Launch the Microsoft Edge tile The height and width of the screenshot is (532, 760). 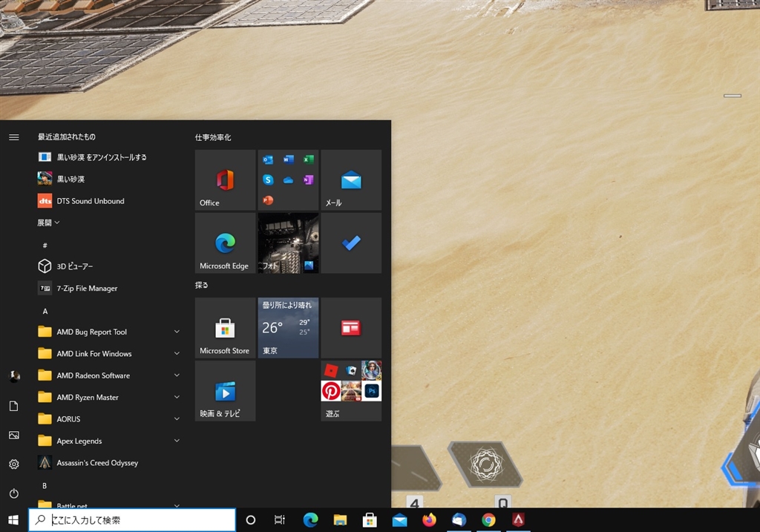225,243
